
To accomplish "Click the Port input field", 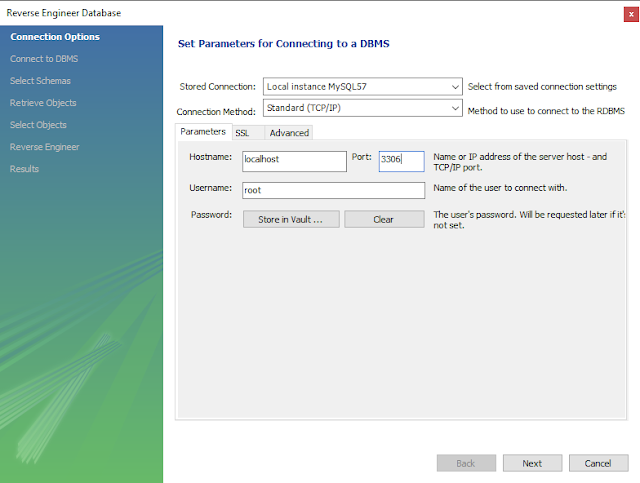I will (402, 161).
